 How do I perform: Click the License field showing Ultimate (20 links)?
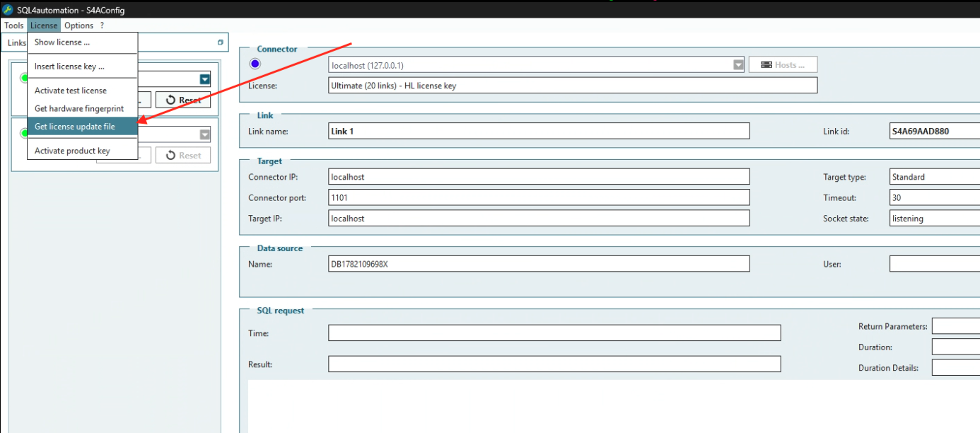tap(573, 86)
